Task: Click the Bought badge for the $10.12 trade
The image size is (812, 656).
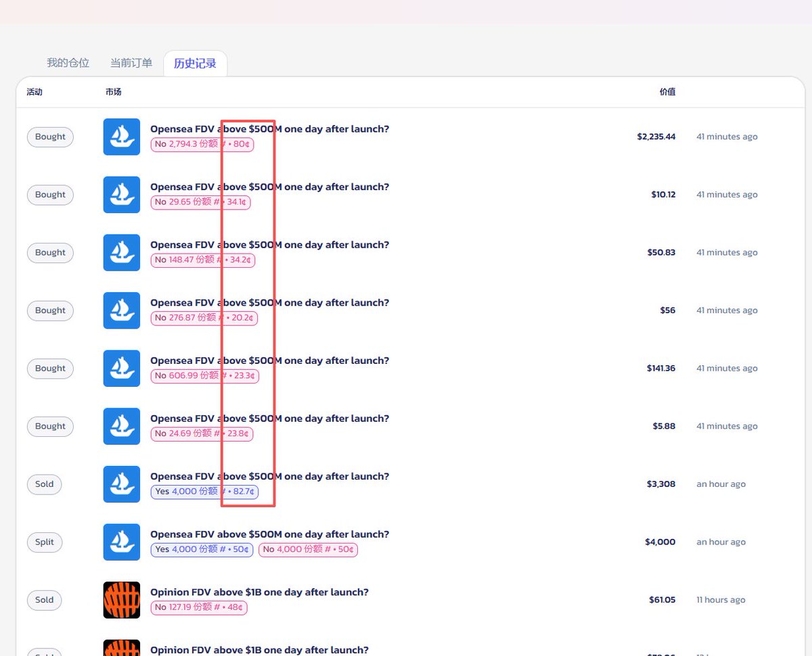Action: click(x=50, y=195)
